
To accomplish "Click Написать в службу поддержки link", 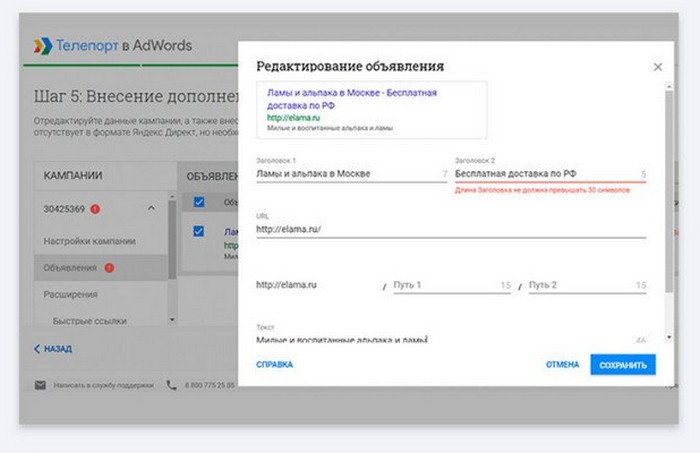I will click(x=104, y=385).
